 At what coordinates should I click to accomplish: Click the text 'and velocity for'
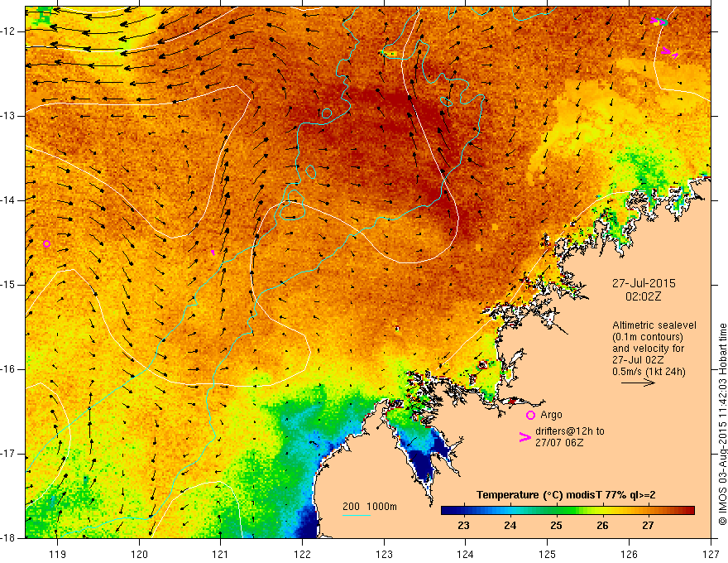pos(648,349)
